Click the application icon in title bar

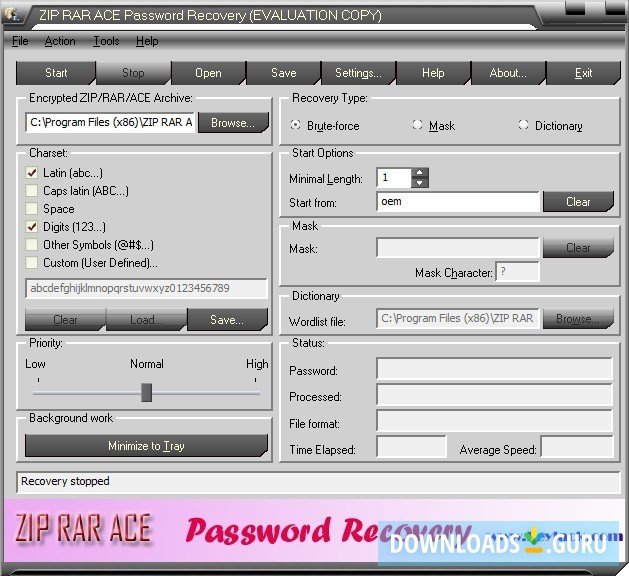[x=12, y=14]
